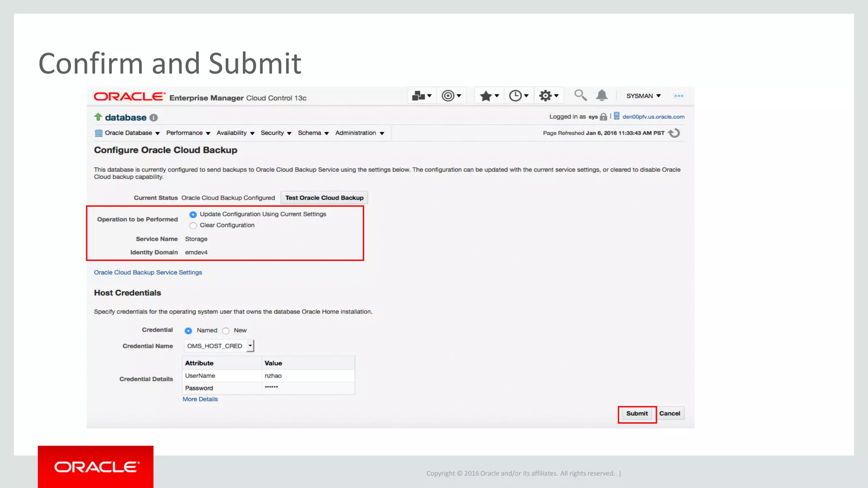Click the three-dots overflow icon
The image size is (868, 488).
pos(679,96)
